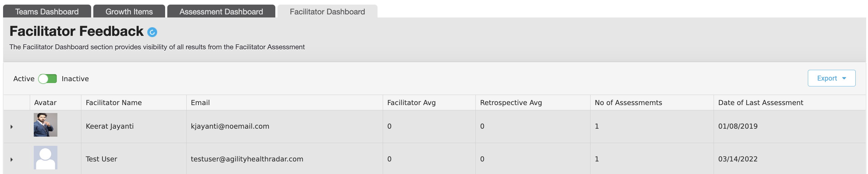
Task: Click the refresh icon beside Facilitator Feedback
Action: coord(152,32)
